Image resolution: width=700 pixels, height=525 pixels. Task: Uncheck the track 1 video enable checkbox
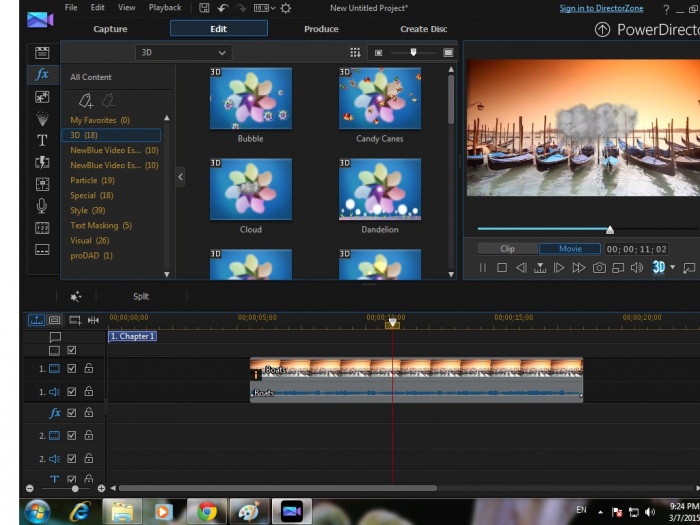coord(72,369)
